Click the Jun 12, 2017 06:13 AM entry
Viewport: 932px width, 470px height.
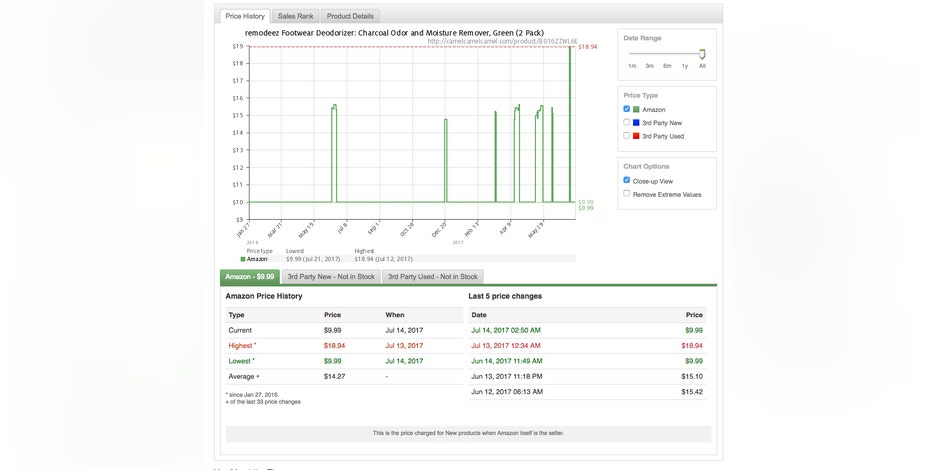click(x=506, y=392)
